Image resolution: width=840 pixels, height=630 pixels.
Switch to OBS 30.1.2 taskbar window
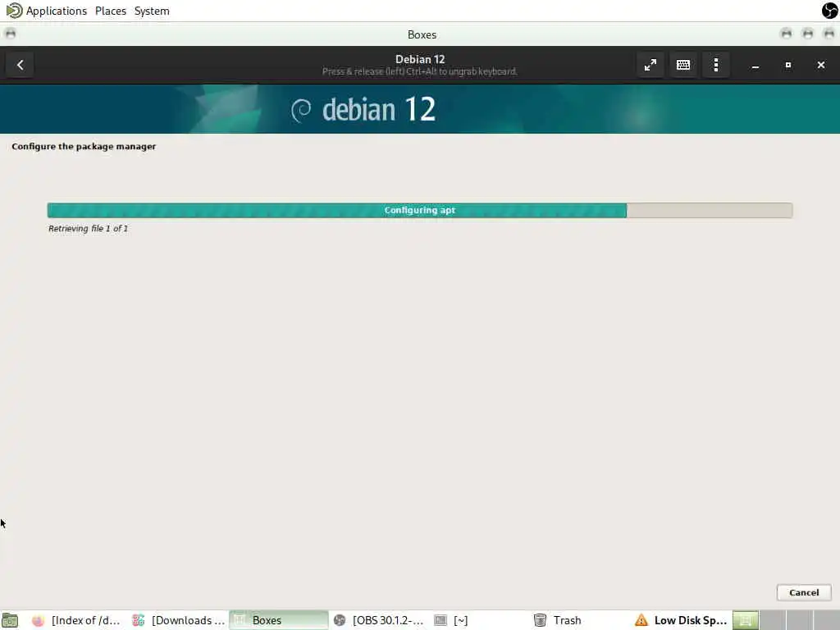379,620
